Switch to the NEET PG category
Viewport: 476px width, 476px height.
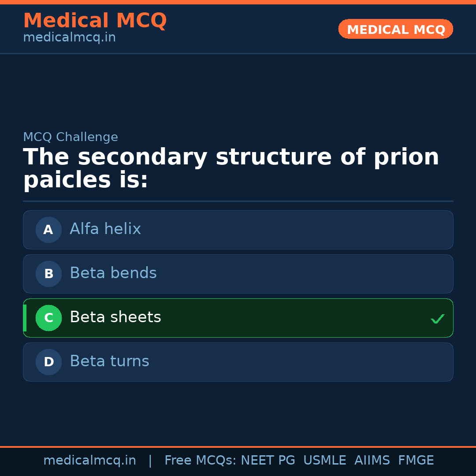[x=268, y=460]
